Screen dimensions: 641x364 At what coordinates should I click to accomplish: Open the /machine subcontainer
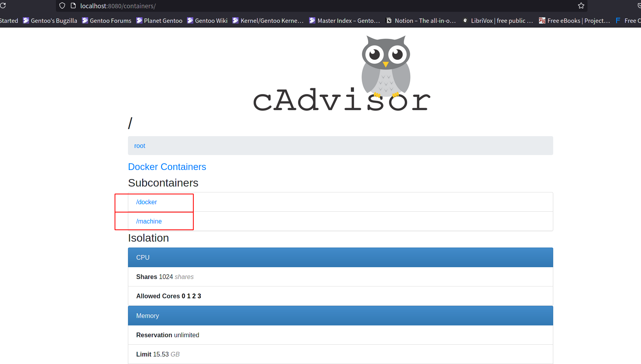click(x=149, y=221)
